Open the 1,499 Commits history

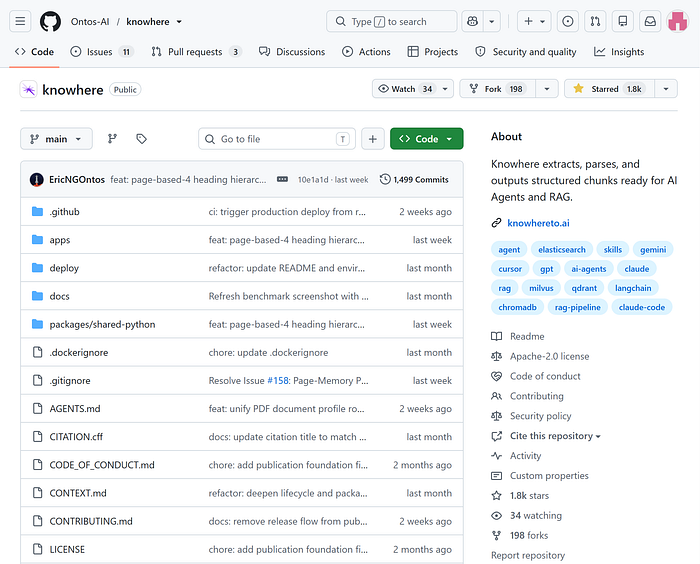tap(414, 180)
